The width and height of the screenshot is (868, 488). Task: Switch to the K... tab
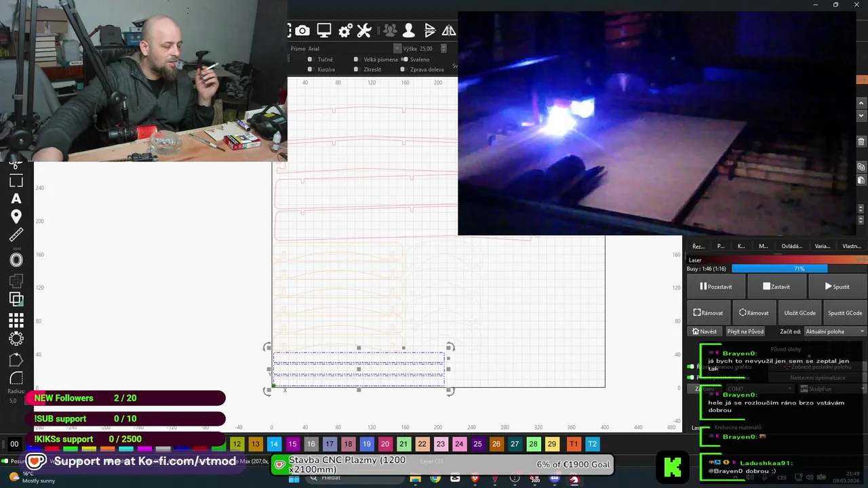[741, 246]
